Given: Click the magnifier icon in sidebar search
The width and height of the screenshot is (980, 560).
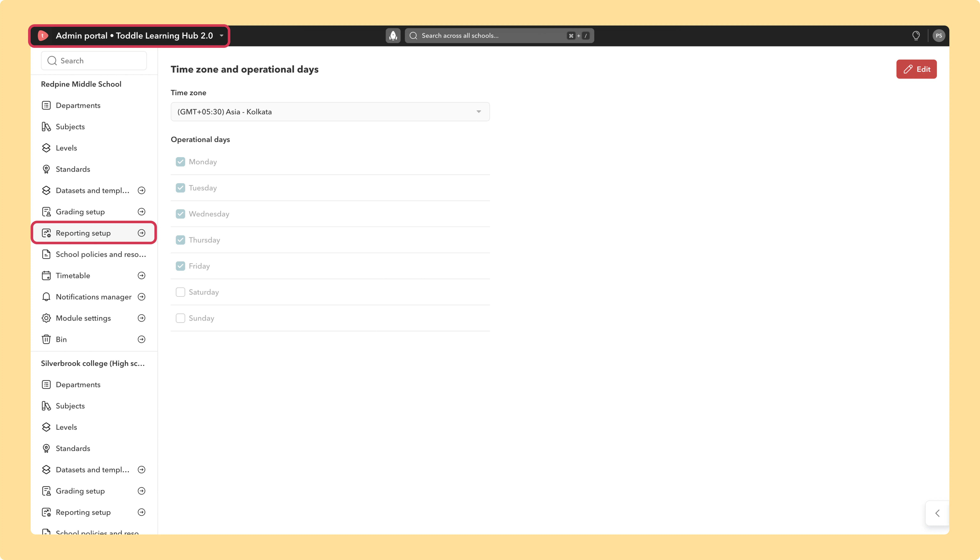Looking at the screenshot, I should [x=52, y=61].
